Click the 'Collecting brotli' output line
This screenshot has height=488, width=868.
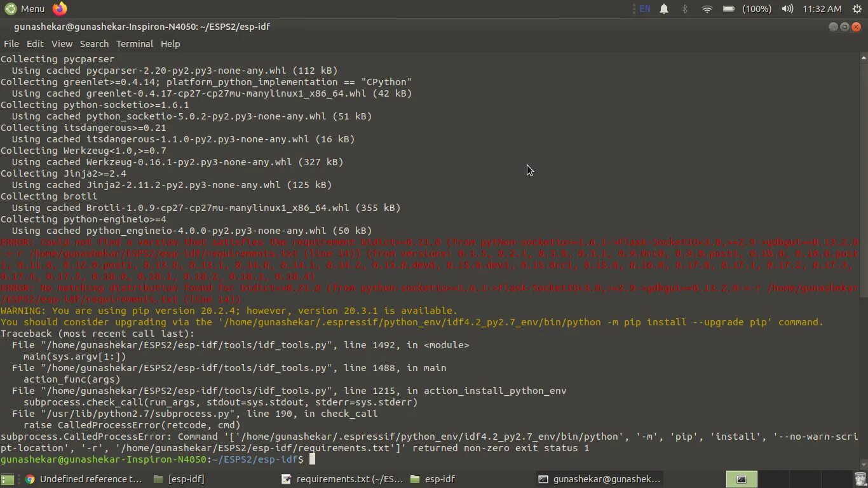tap(49, 196)
